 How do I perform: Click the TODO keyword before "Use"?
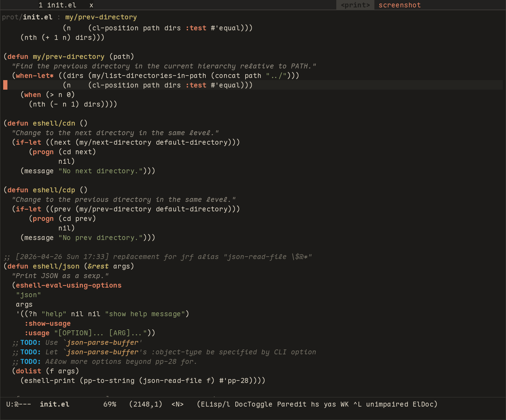[31, 342]
